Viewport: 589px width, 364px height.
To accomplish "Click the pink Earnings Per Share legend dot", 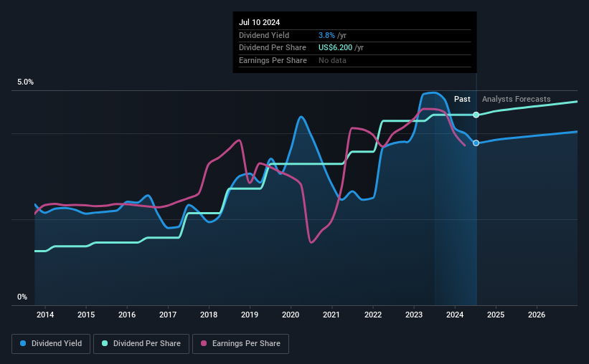I will pos(204,343).
